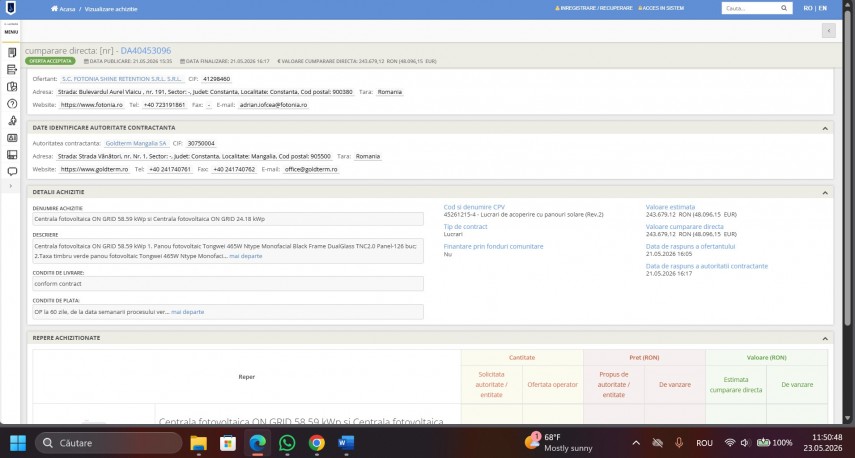Click the Pret (RON) column header
The width and height of the screenshot is (855, 458).
(x=644, y=358)
